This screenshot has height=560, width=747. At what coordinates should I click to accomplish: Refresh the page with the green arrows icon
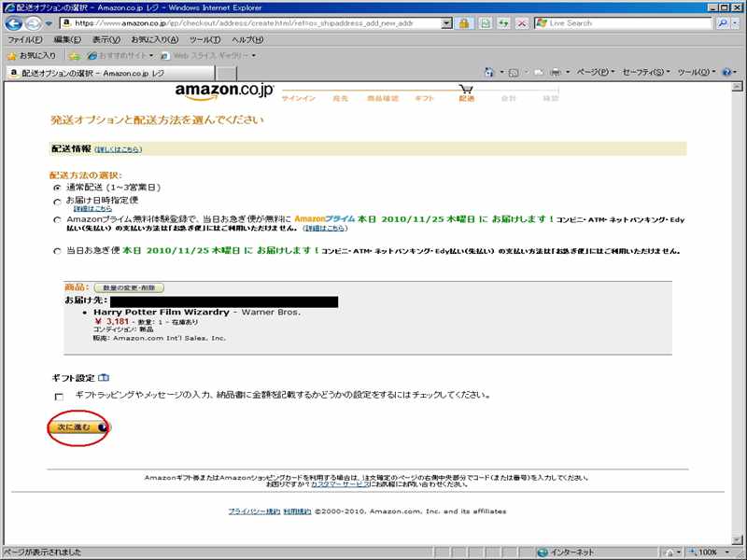(503, 23)
